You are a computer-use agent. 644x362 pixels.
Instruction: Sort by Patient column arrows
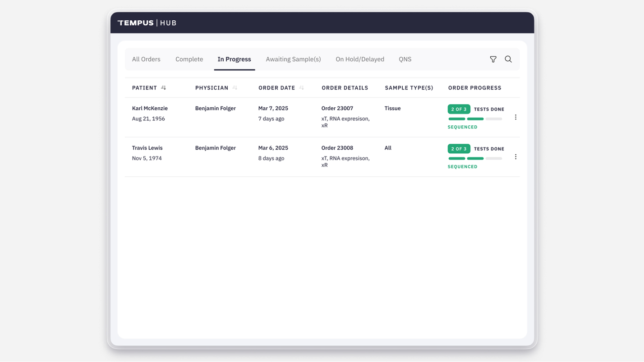point(164,87)
